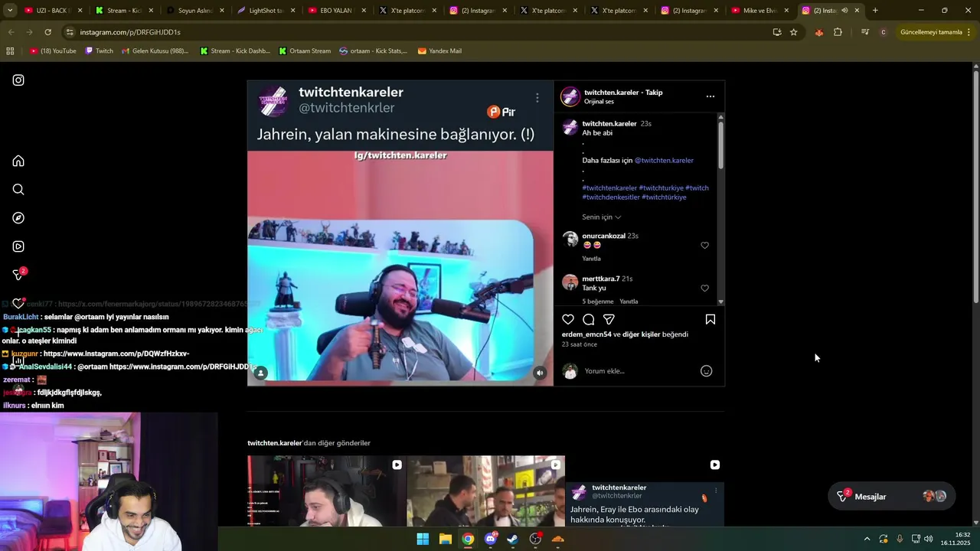
Task: Open apps grid in bookmarks bar
Action: 10,51
